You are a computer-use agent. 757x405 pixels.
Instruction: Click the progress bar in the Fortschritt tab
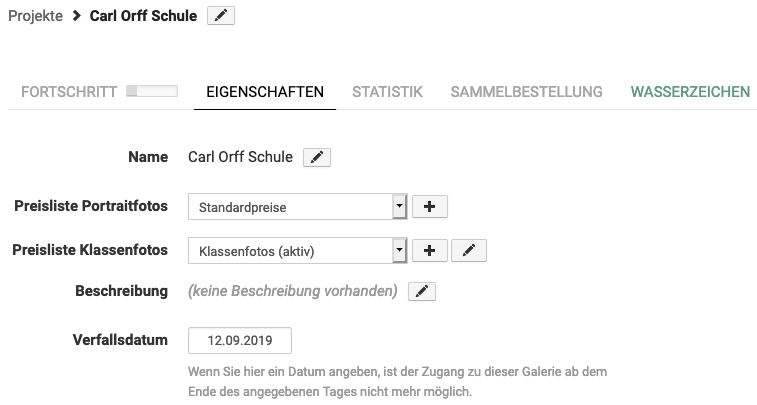[152, 92]
